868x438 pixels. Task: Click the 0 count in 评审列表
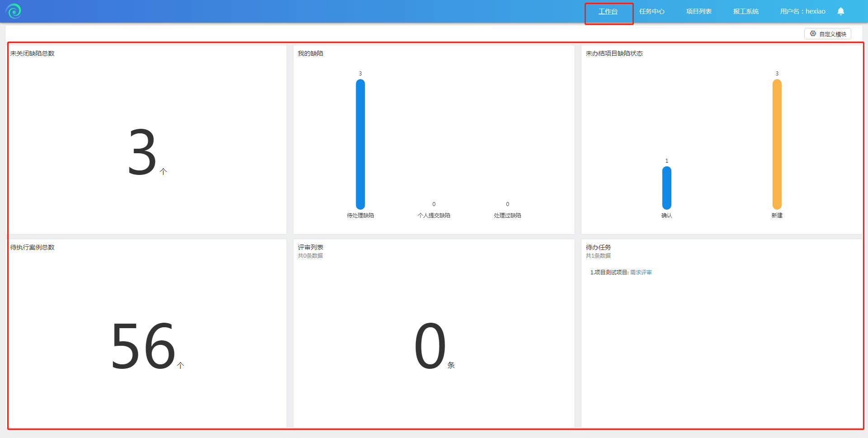430,346
